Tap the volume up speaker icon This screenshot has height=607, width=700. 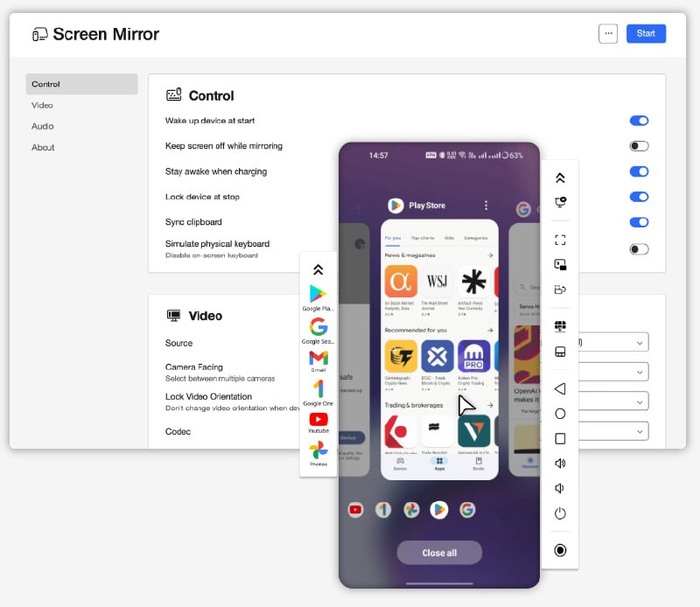coord(560,464)
